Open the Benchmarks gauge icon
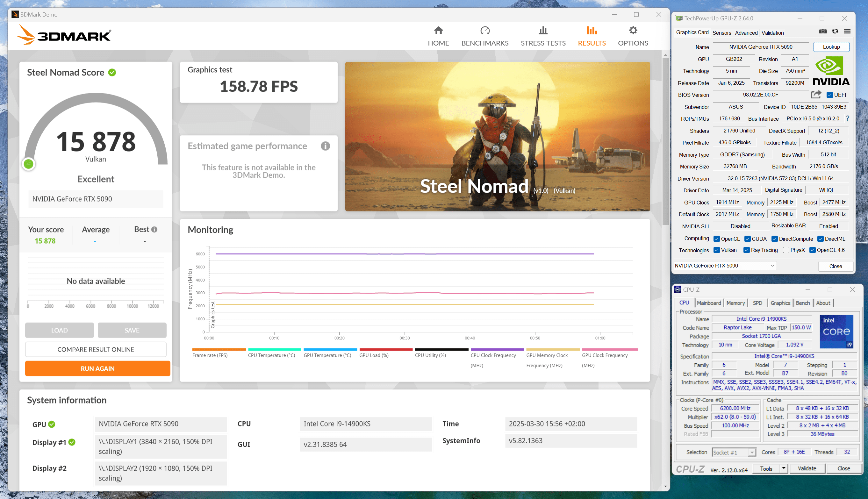Image resolution: width=868 pixels, height=499 pixels. 485,30
